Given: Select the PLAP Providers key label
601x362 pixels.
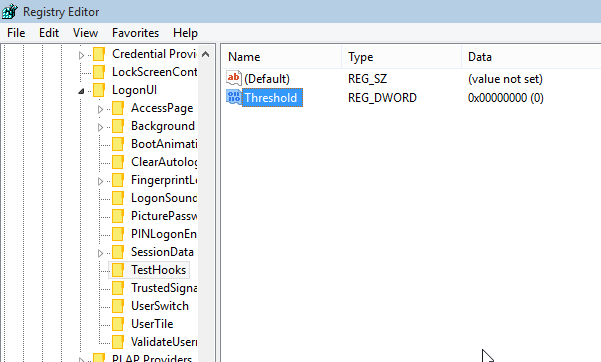Looking at the screenshot, I should click(x=152, y=359).
